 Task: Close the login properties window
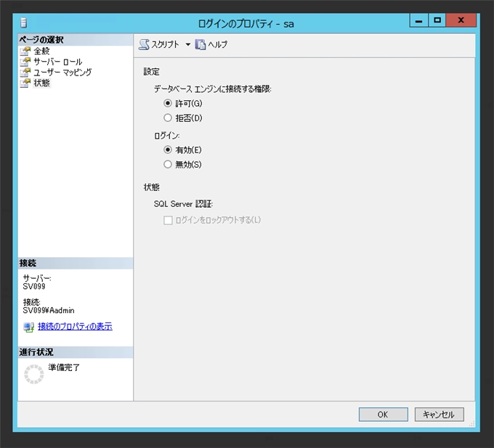tap(461, 20)
